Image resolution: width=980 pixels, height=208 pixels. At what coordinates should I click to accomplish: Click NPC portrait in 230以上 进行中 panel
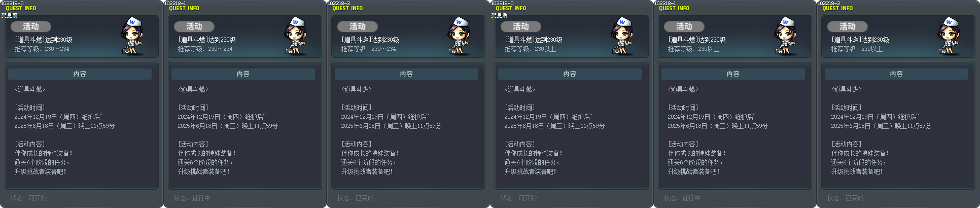click(786, 36)
